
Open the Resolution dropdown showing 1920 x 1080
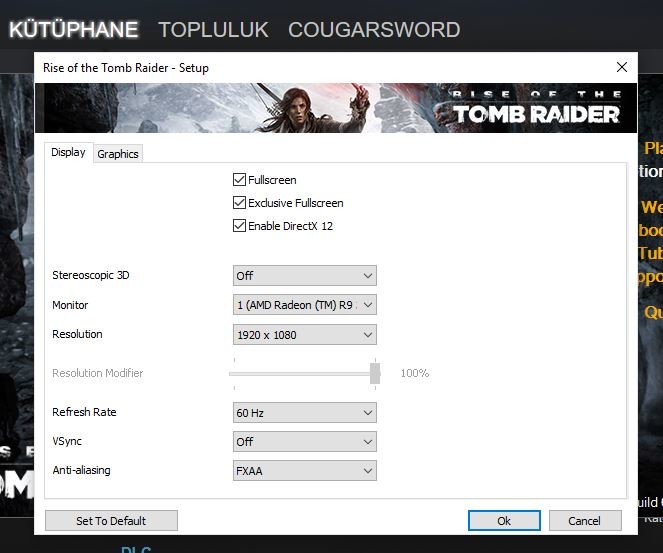point(304,335)
